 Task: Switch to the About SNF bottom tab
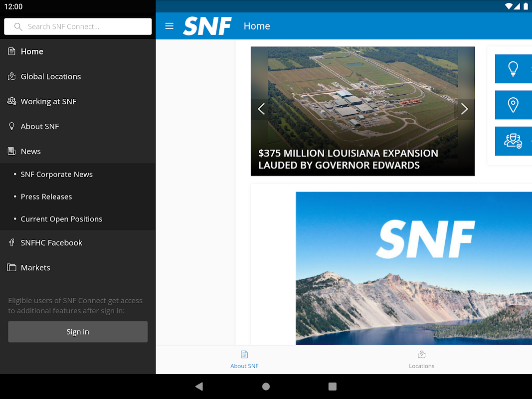click(x=244, y=360)
